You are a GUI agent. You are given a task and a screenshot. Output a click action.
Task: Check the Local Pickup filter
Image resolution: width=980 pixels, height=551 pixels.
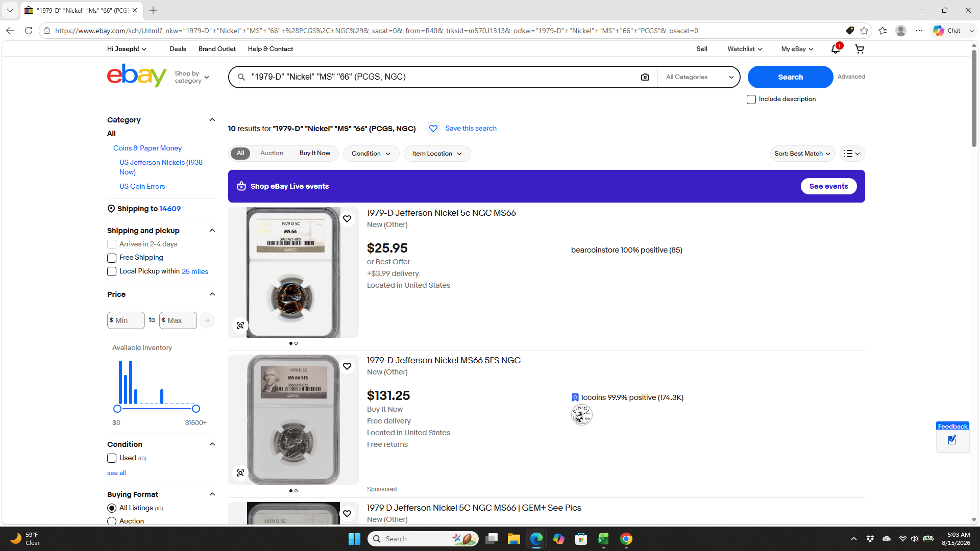[112, 271]
